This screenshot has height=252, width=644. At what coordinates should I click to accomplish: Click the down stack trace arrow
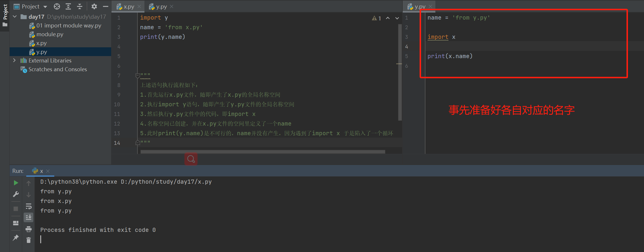(x=29, y=195)
